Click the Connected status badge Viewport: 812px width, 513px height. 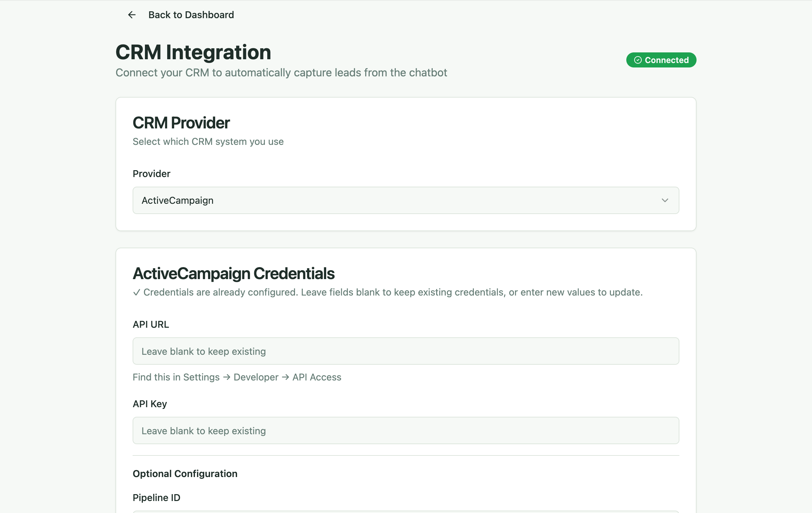click(661, 60)
